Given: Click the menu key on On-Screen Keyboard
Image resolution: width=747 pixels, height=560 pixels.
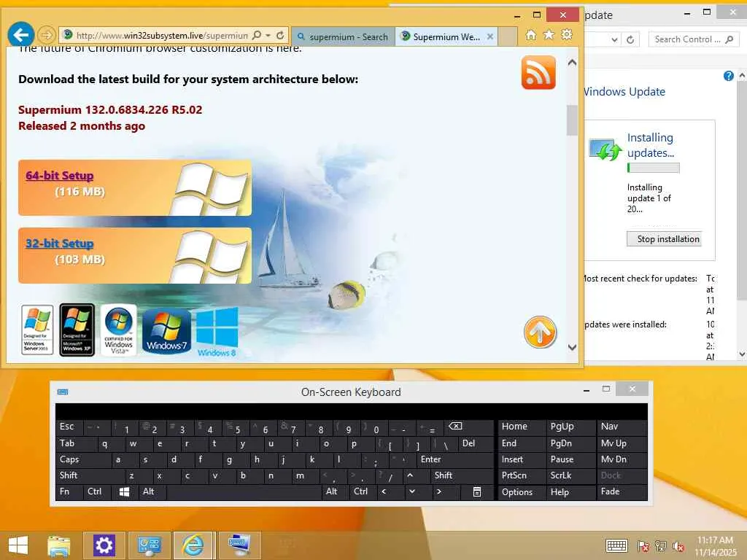Looking at the screenshot, I should pos(477,492).
